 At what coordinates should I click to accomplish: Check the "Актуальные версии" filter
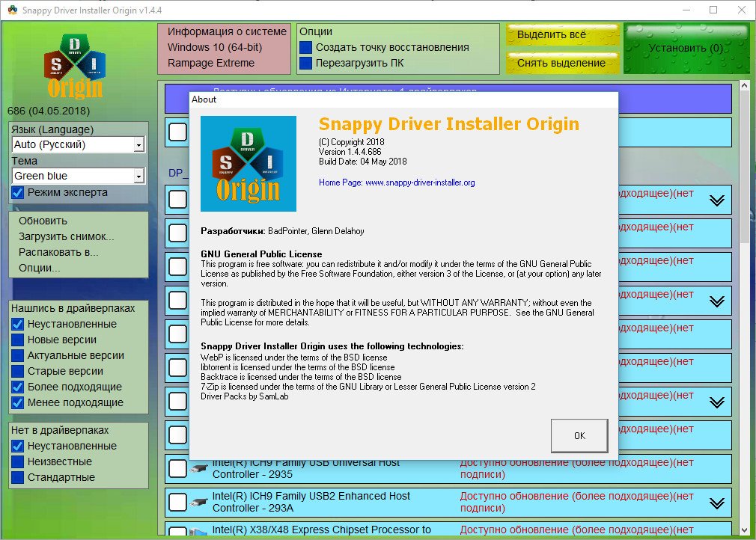(x=18, y=355)
